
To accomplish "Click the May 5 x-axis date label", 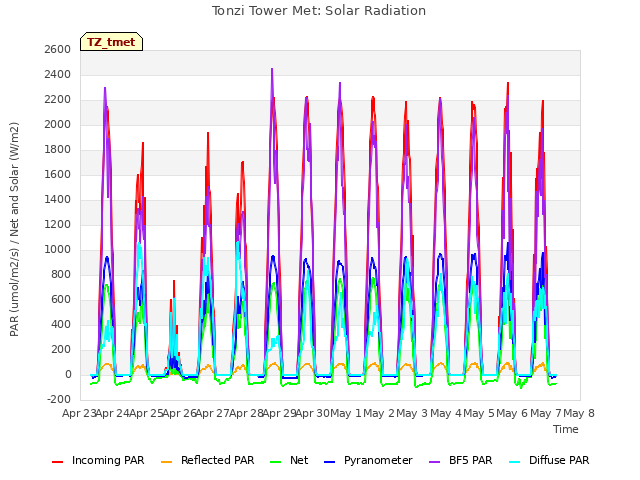I will click(x=479, y=413).
